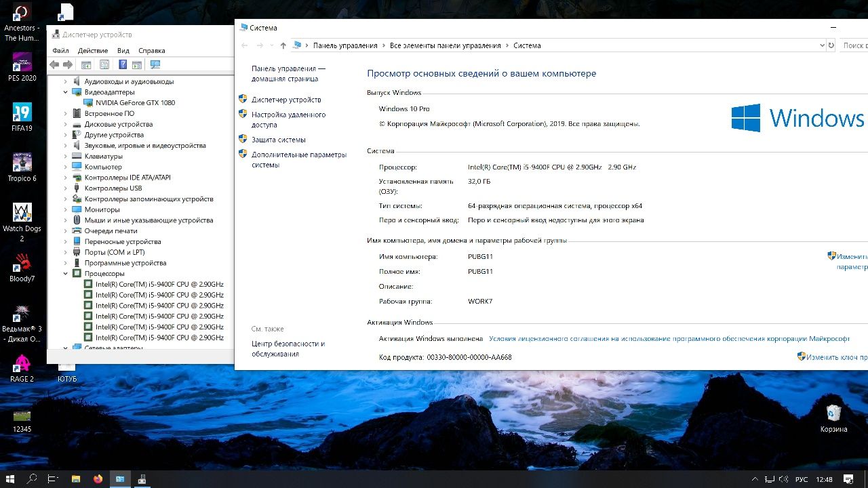Image resolution: width=868 pixels, height=488 pixels.
Task: Click РУС language indicator in tray
Action: click(801, 479)
